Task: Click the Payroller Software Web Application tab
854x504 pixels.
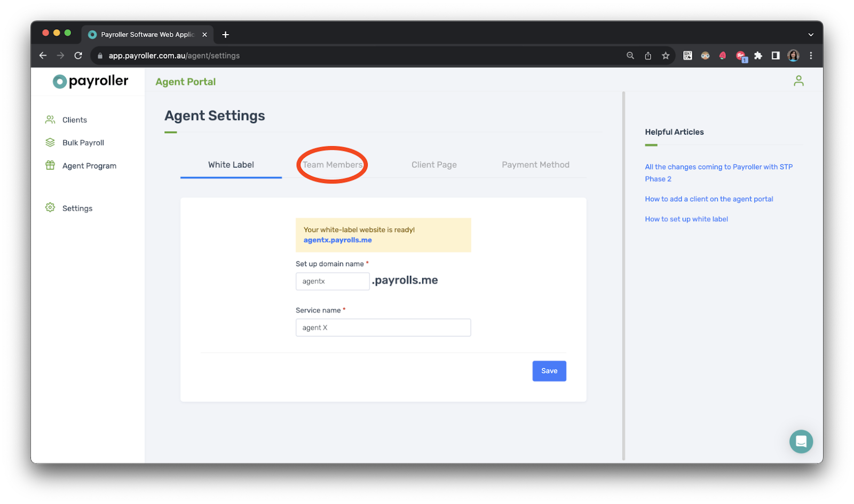Action: [147, 35]
